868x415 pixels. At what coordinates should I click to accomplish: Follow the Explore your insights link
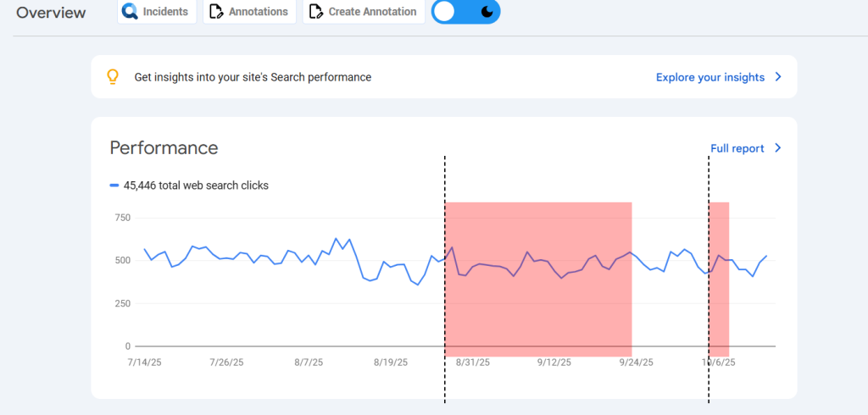point(709,77)
